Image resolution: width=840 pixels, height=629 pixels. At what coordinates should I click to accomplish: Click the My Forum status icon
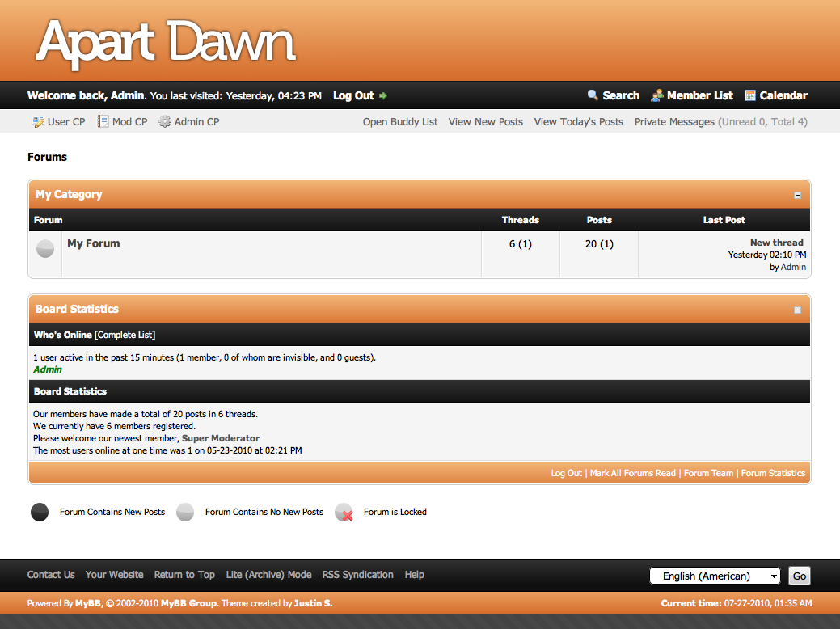pos(45,249)
